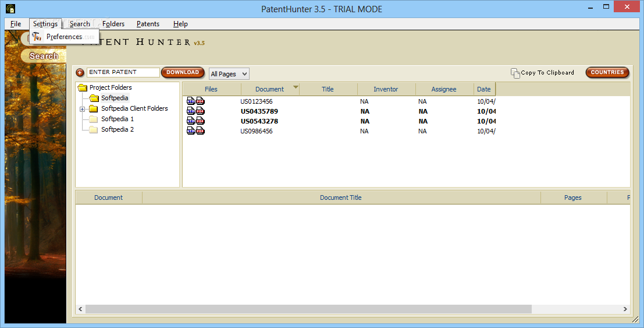Viewport: 644px width, 328px height.
Task: Click the ENTER PATENT input field
Action: point(123,72)
